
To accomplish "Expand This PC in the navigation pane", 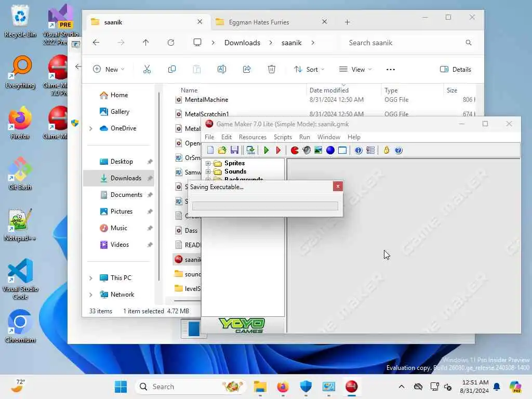I will [90, 278].
